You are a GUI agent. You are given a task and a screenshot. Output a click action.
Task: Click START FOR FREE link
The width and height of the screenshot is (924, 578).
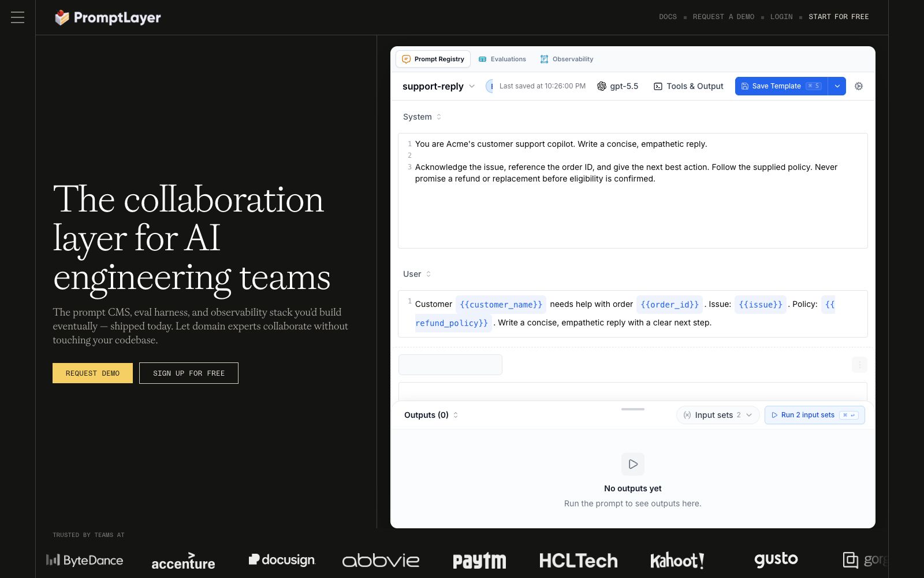(839, 17)
